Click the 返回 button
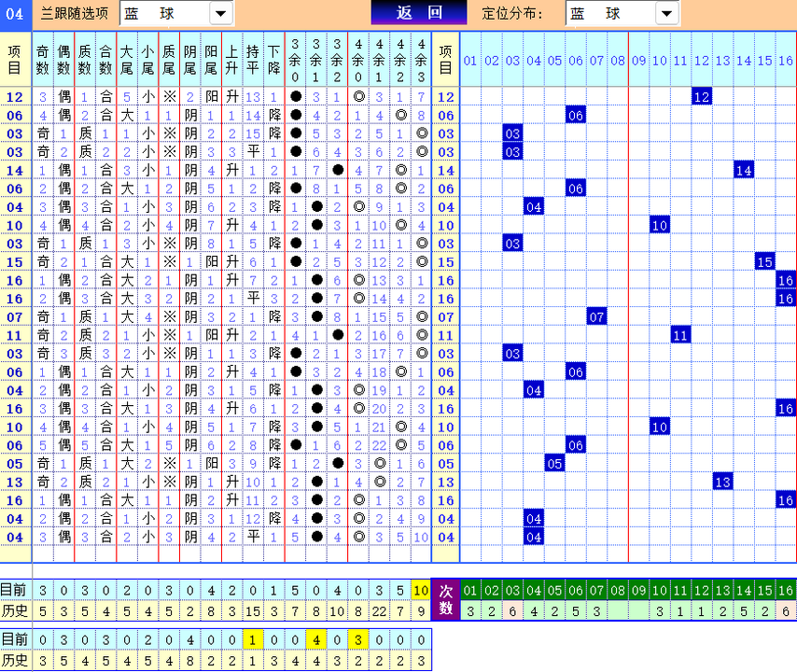Screen dimensions: 797x672 [x=419, y=13]
